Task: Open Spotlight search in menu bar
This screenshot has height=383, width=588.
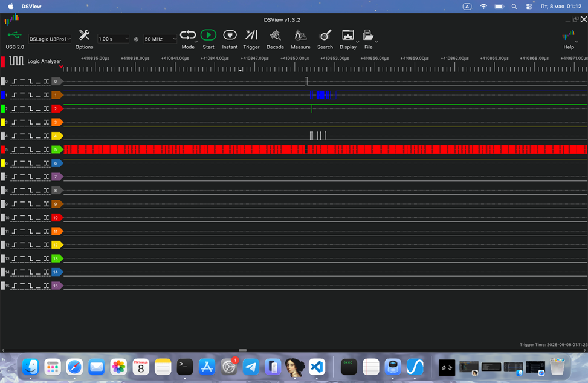Action: pyautogui.click(x=514, y=7)
